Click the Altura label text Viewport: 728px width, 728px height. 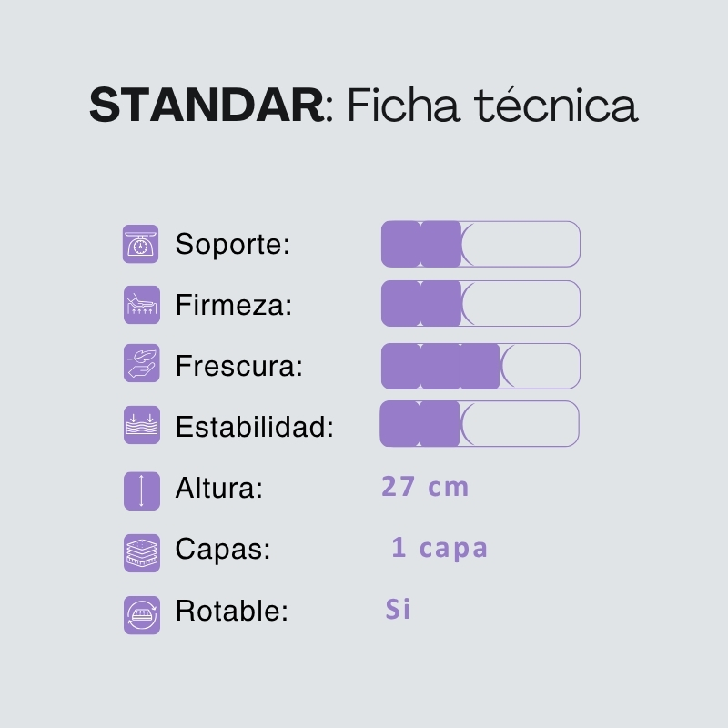(x=218, y=489)
